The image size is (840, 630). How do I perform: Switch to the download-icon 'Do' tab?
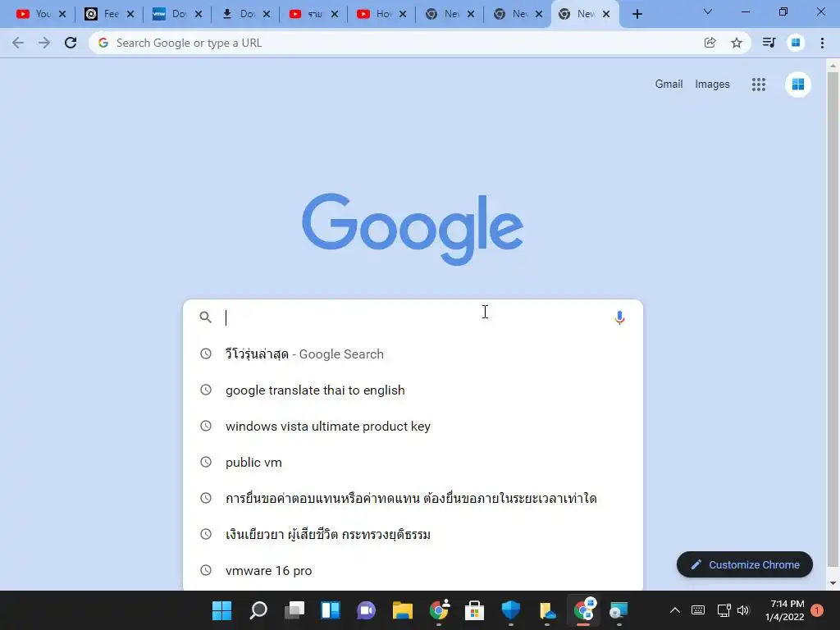[239, 14]
